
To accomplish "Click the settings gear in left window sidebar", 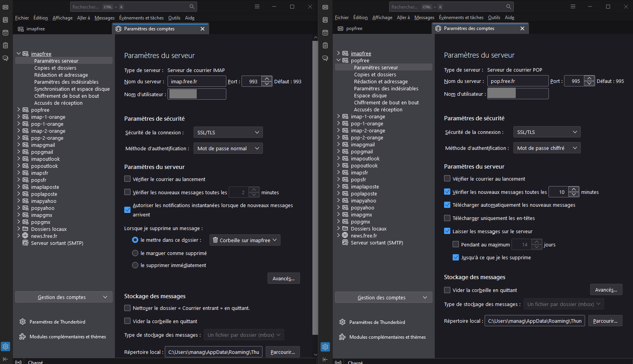I will coord(5,346).
